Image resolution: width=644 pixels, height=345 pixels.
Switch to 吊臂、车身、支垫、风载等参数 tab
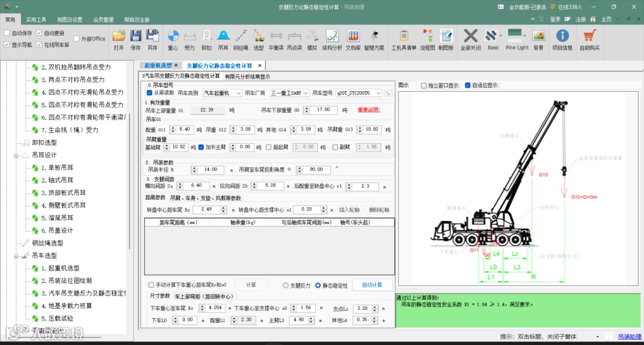coord(205,198)
